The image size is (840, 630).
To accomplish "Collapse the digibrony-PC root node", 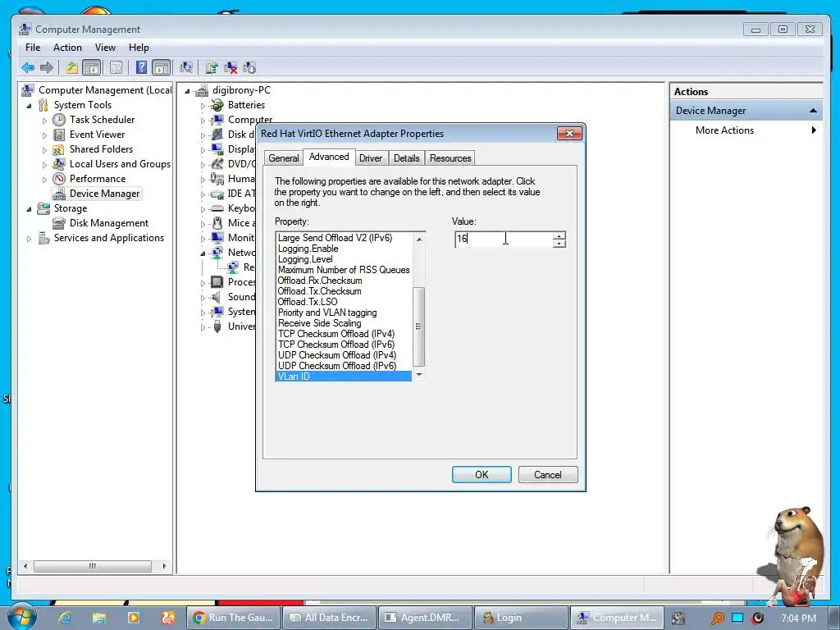I will click(188, 91).
